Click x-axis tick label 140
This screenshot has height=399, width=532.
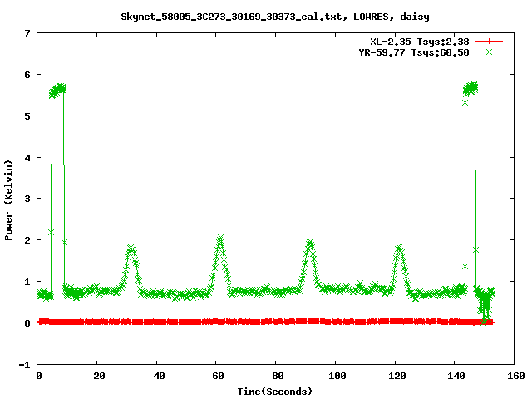(x=456, y=376)
